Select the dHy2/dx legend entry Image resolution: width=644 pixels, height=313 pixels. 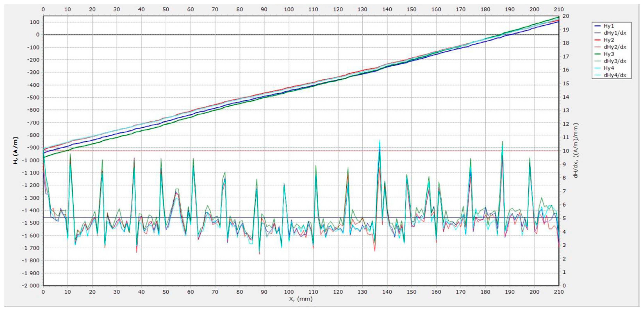click(615, 47)
